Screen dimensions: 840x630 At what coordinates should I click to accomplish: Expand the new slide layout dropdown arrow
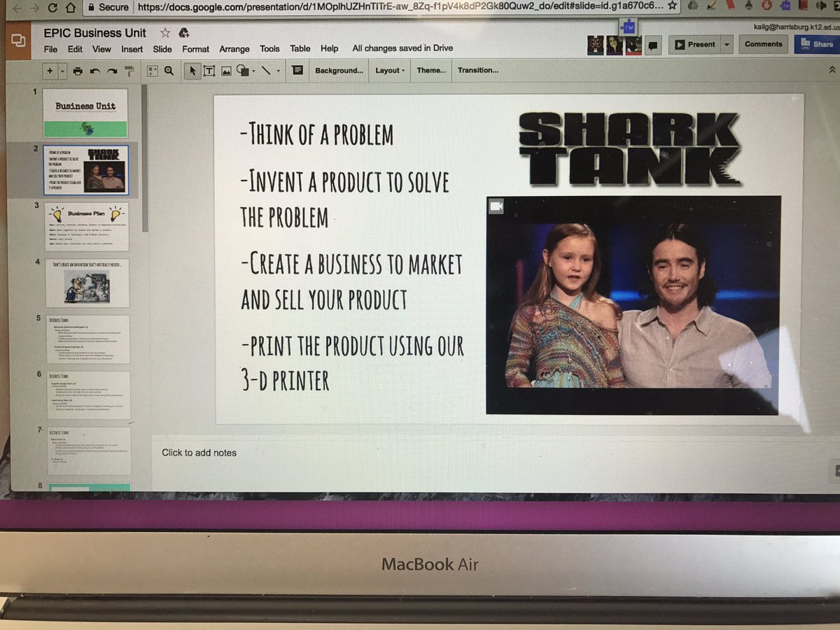point(62,71)
